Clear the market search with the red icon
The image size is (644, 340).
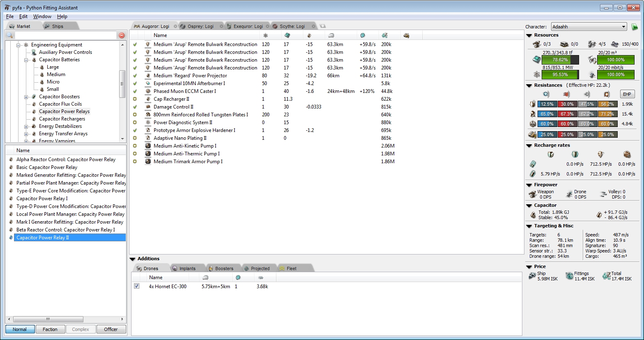[x=122, y=35]
